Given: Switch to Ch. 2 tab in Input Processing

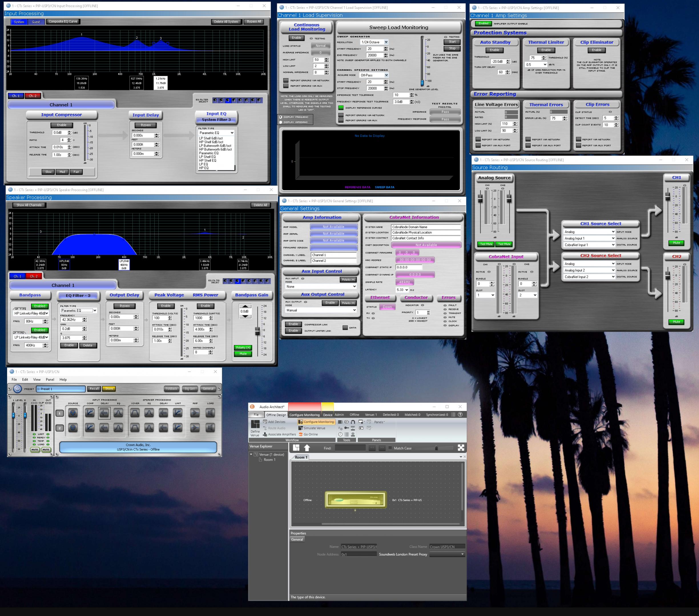Looking at the screenshot, I should pos(33,96).
